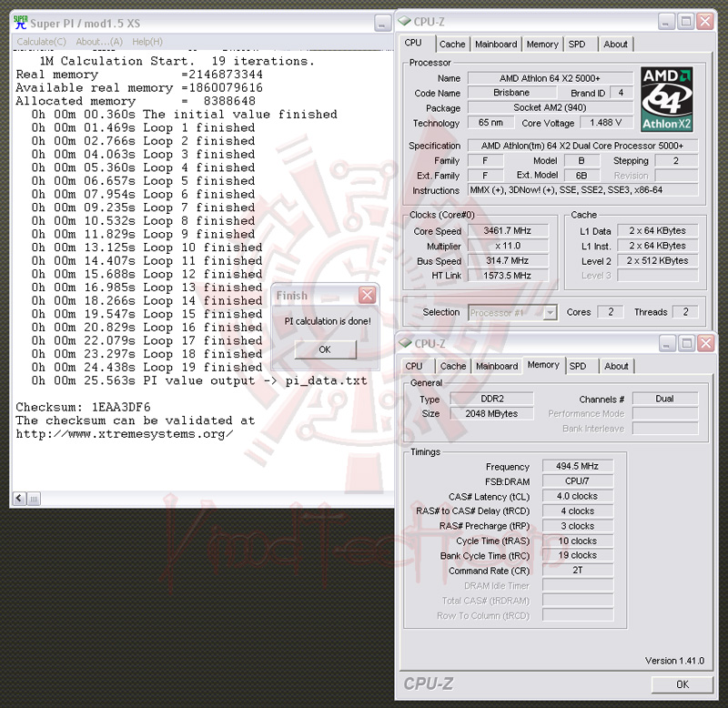This screenshot has width=728, height=708.
Task: Click OK in the Finish dialog
Action: 325,349
